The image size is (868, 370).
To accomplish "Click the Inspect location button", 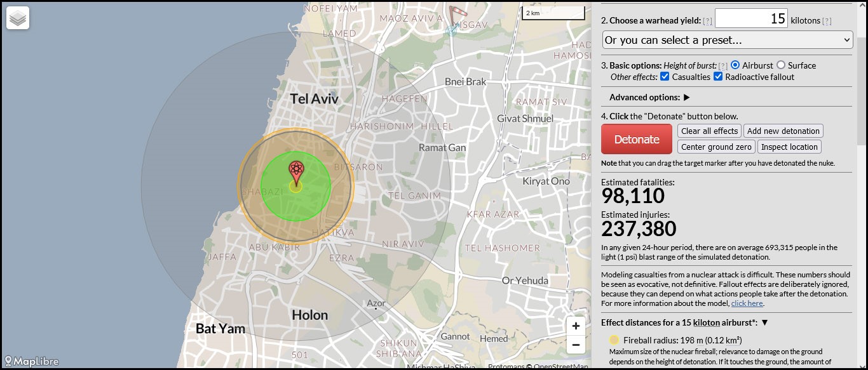I will (x=789, y=147).
